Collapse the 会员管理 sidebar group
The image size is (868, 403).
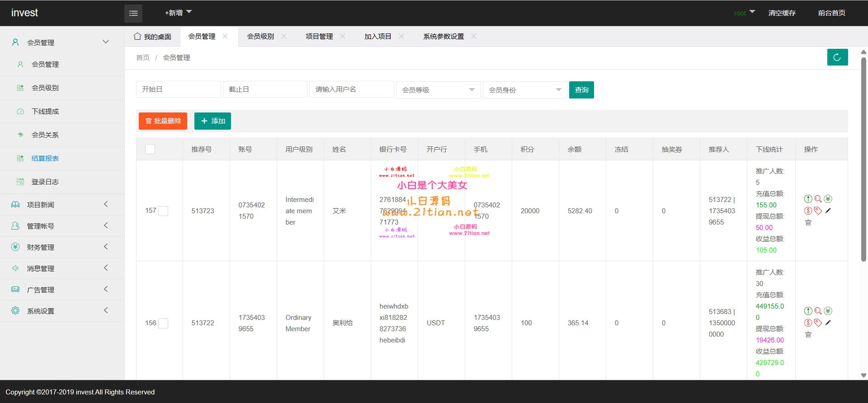click(x=62, y=42)
